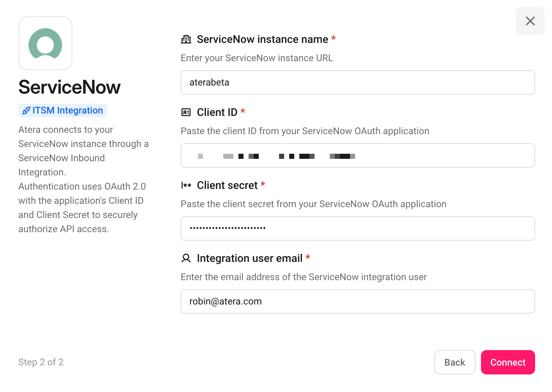Go back with the Back button

455,362
